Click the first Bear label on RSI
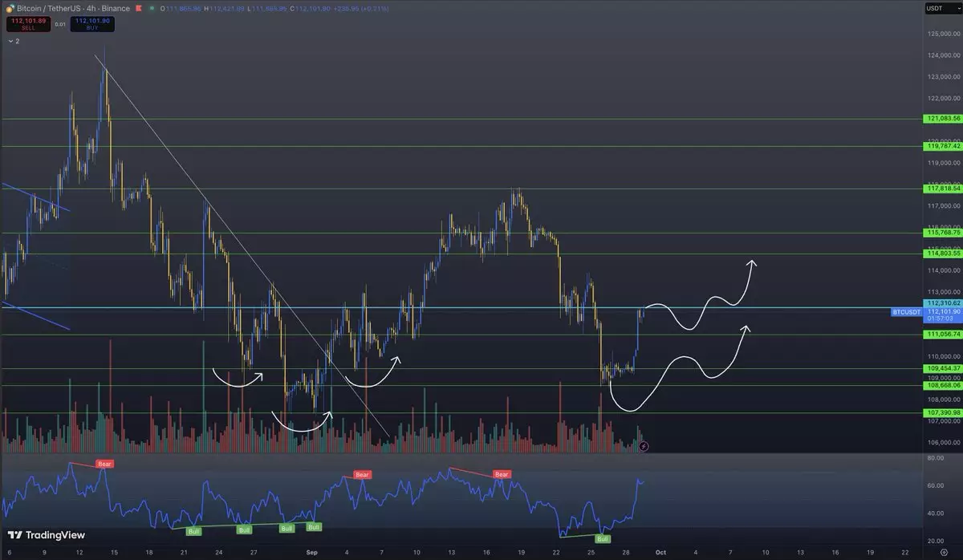The width and height of the screenshot is (963, 560). [104, 464]
